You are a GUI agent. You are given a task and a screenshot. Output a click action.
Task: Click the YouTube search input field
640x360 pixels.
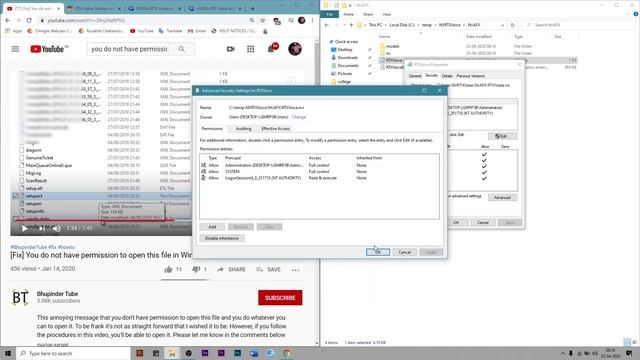click(129, 49)
